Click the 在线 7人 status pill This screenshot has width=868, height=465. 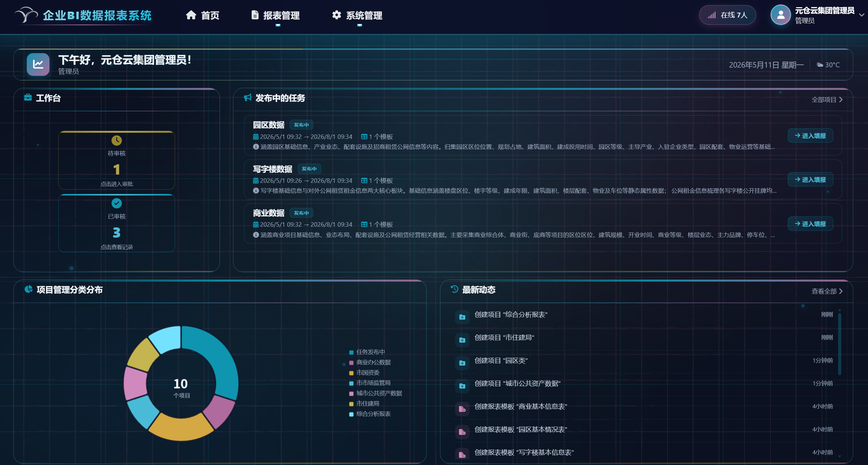[728, 15]
